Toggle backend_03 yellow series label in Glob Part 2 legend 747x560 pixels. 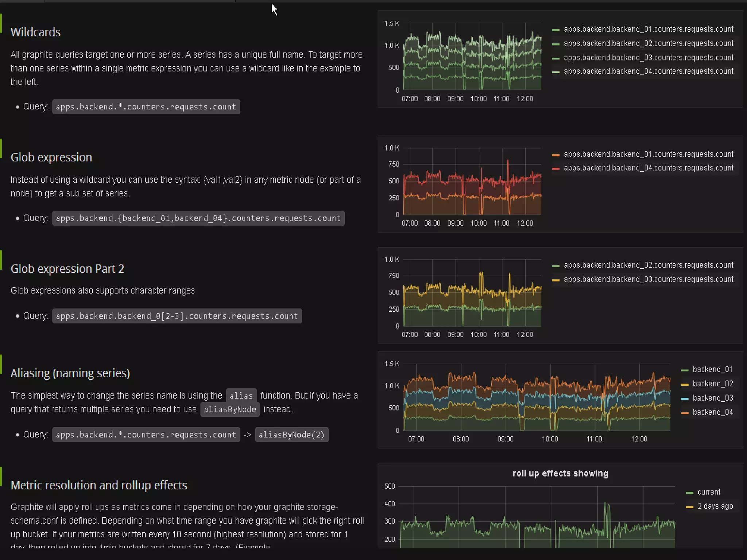pyautogui.click(x=648, y=280)
